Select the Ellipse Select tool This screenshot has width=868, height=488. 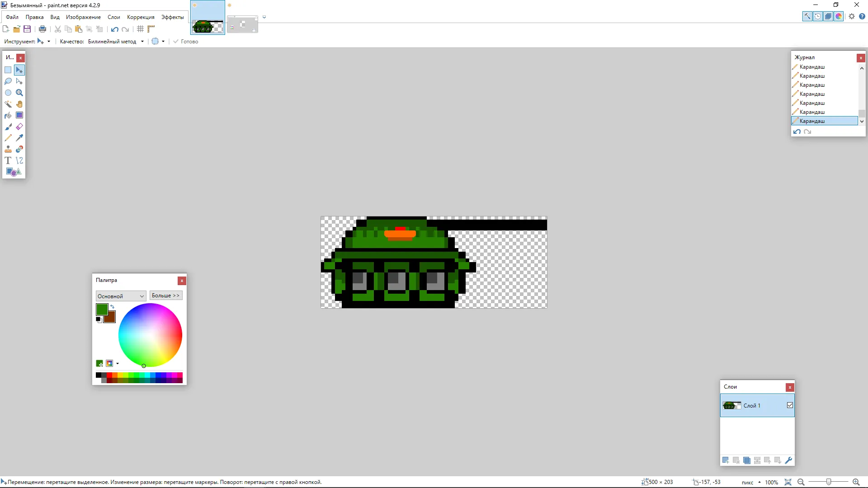8,93
